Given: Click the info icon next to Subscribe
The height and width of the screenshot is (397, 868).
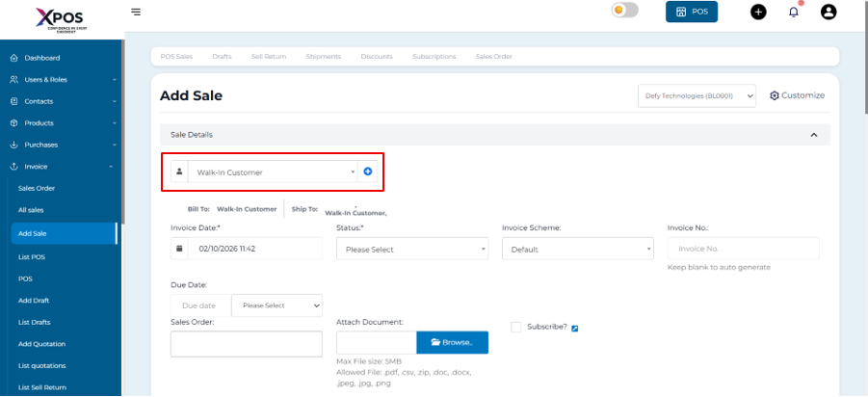Looking at the screenshot, I should pyautogui.click(x=575, y=328).
